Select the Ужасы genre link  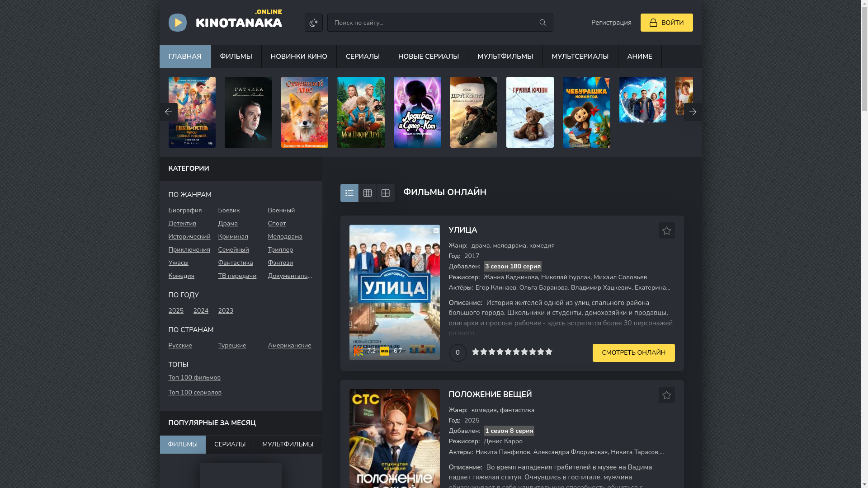(178, 263)
